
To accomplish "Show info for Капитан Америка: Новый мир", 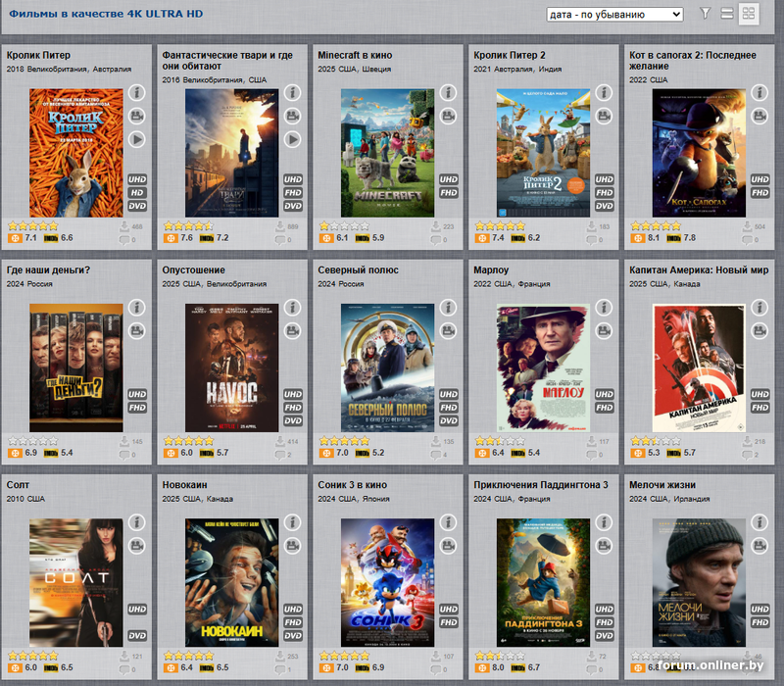I will tap(759, 308).
